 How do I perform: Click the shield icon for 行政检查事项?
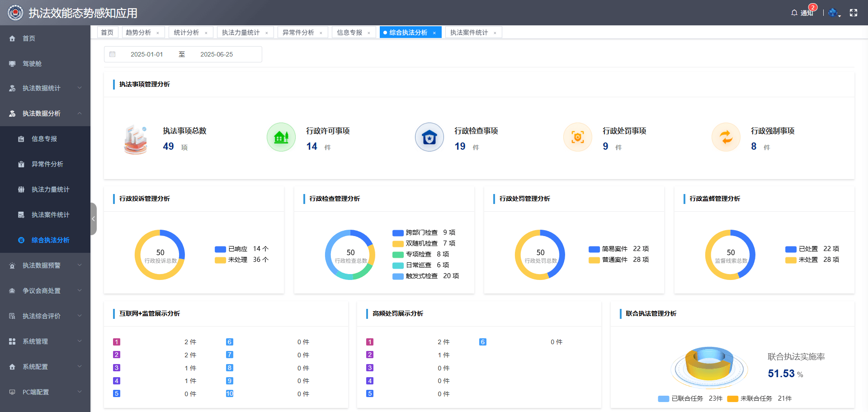coord(429,137)
